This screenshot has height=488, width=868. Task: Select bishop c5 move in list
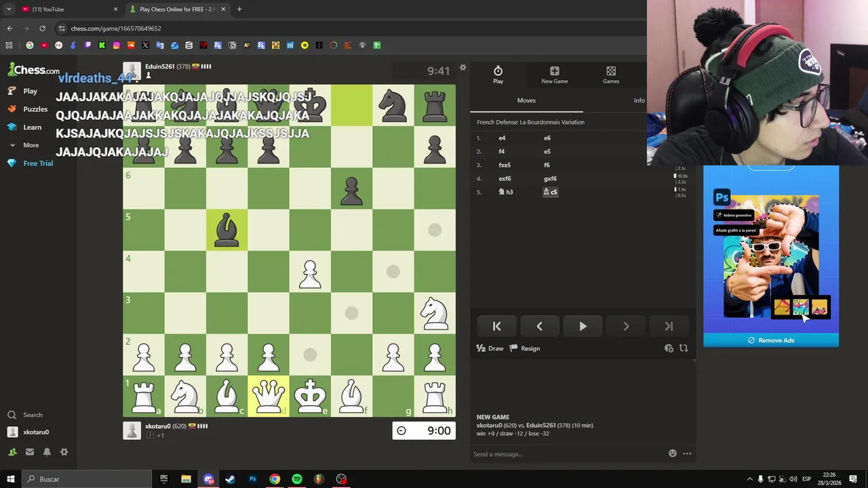pos(550,192)
